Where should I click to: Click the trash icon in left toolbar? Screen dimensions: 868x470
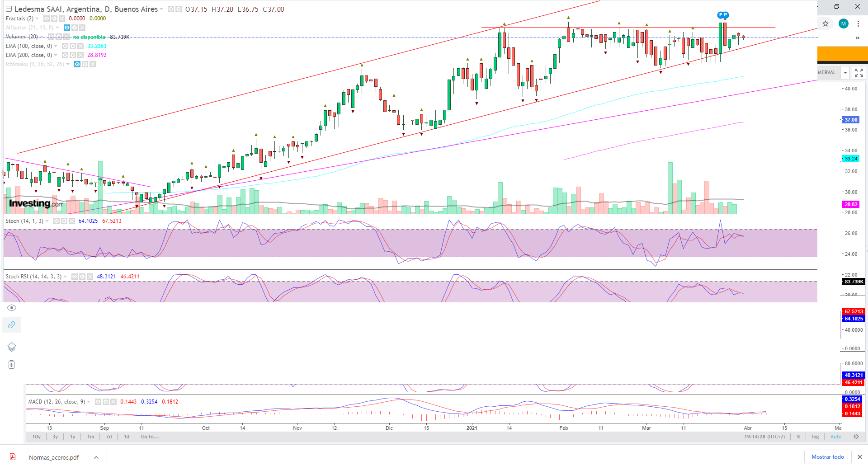(12, 364)
